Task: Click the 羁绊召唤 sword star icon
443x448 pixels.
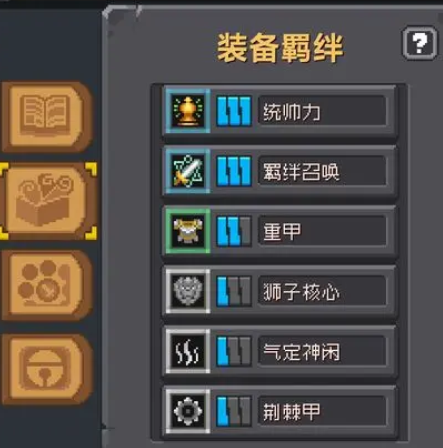Action: click(x=188, y=171)
